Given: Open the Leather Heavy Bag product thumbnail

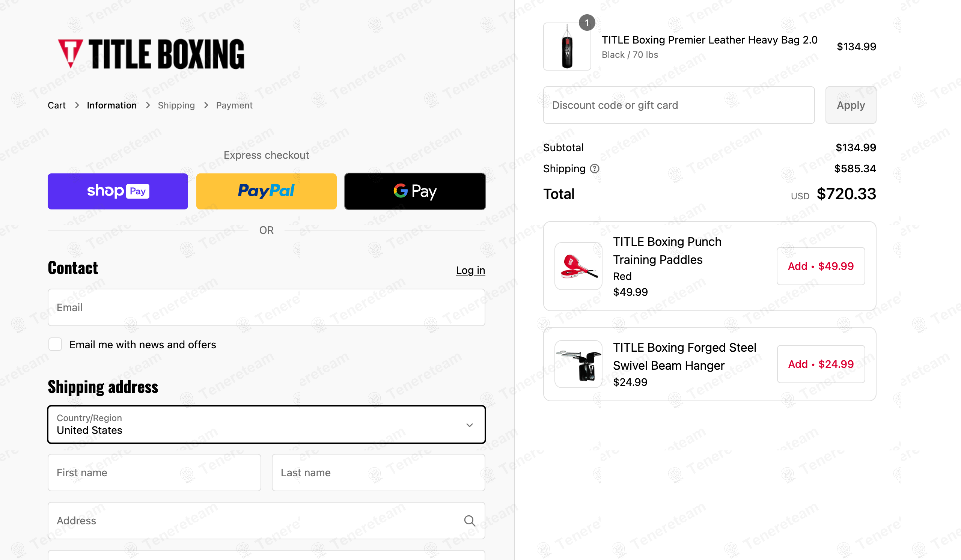Looking at the screenshot, I should (x=567, y=47).
